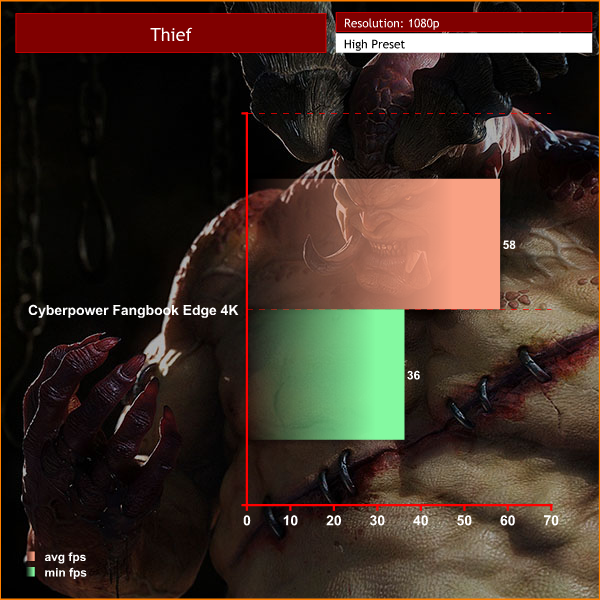This screenshot has width=600, height=600.
Task: Click the avg fps legend text
Action: (x=65, y=557)
